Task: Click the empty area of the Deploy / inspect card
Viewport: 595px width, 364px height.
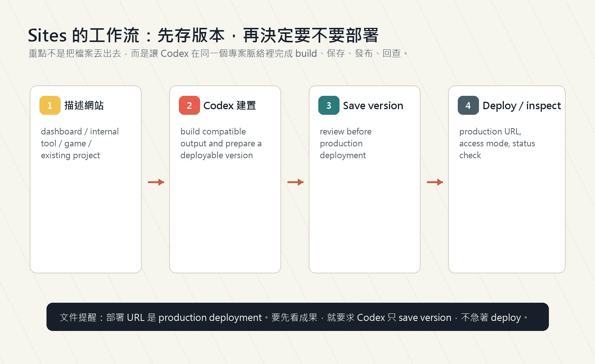Action: [x=506, y=219]
